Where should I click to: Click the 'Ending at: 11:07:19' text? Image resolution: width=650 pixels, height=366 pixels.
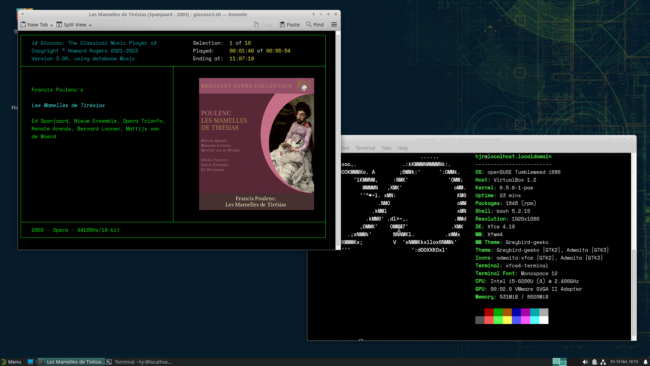[223, 59]
